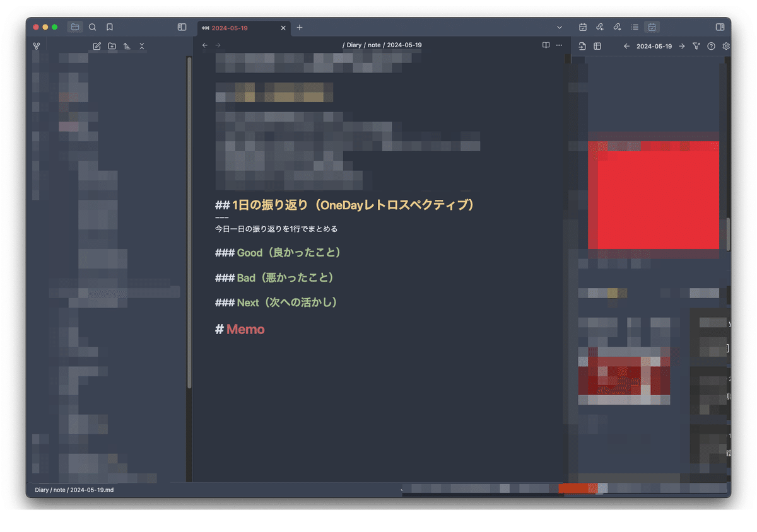Open the more options menu of the note
This screenshot has height=532, width=757.
[x=559, y=45]
